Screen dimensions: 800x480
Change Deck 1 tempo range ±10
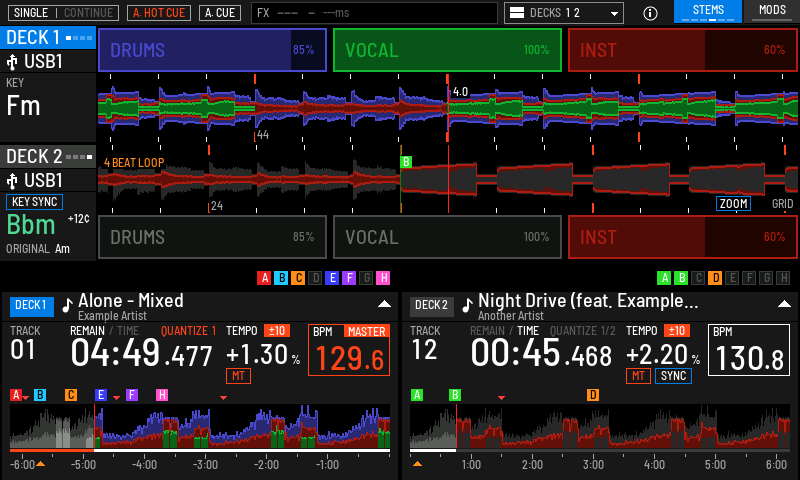277,331
